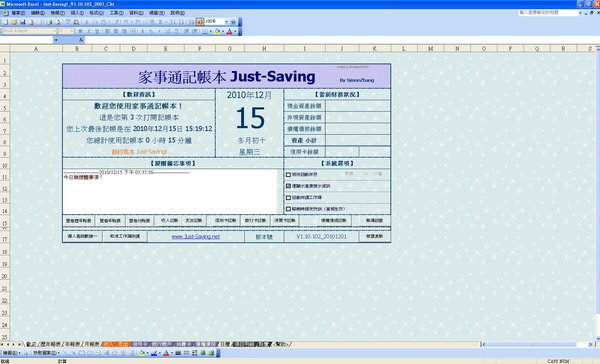Open the Name Box dropdown arrow
The height and width of the screenshot is (364, 600).
tap(56, 40)
